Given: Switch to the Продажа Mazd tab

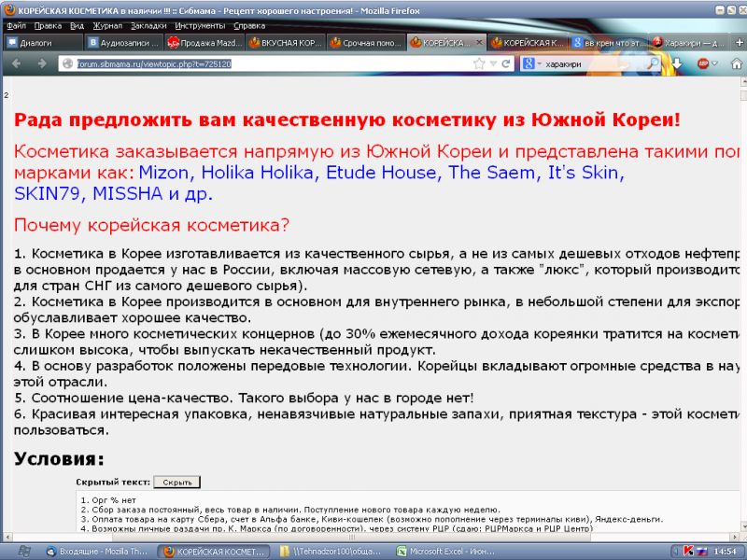Looking at the screenshot, I should 204,42.
